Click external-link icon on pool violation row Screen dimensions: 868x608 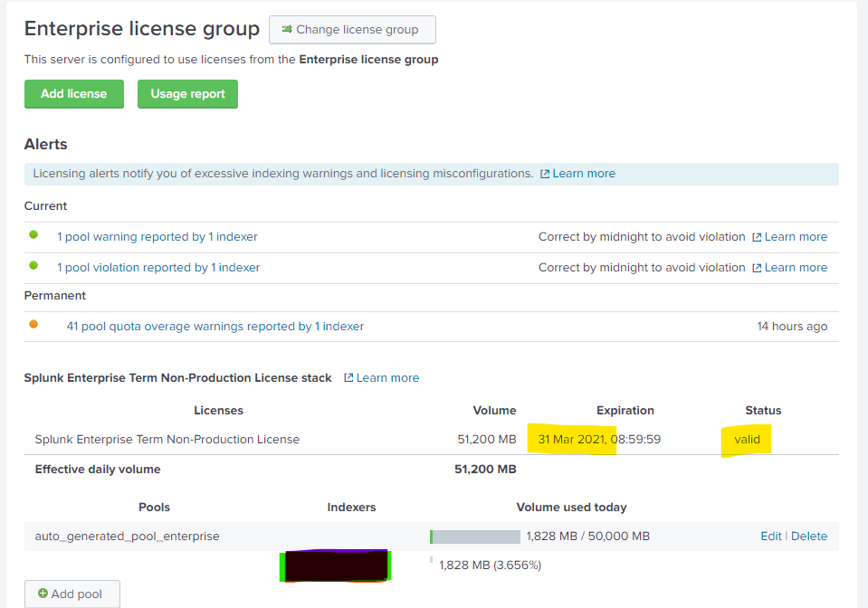(757, 268)
